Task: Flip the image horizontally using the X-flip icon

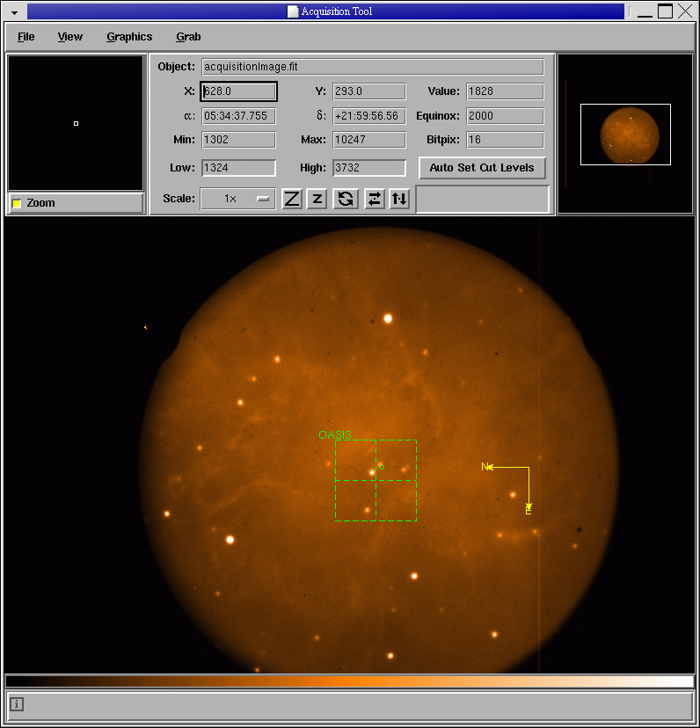Action: point(375,199)
